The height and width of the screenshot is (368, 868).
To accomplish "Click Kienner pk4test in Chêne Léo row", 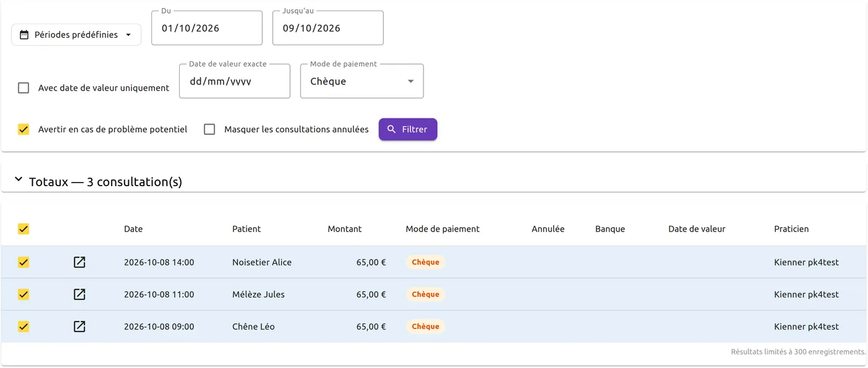I will [x=807, y=326].
